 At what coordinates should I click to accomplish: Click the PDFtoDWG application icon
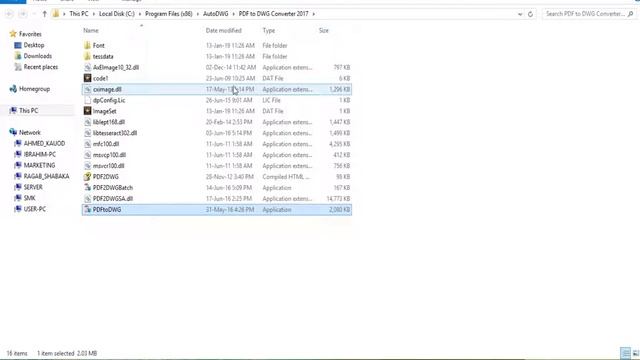pos(87,209)
